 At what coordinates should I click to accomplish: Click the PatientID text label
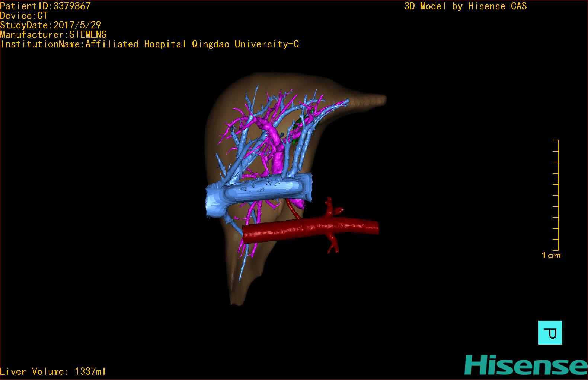45,6
